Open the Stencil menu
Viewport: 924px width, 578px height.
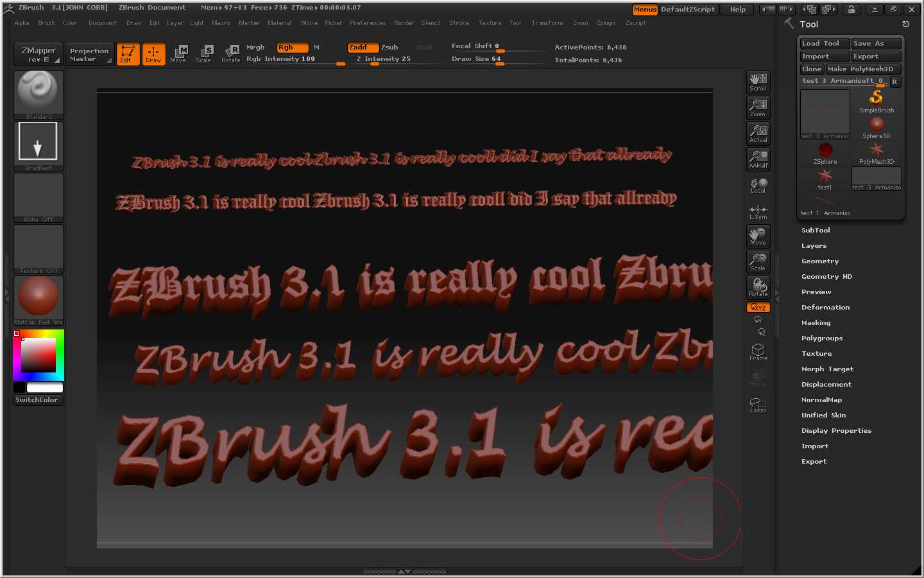click(x=431, y=23)
